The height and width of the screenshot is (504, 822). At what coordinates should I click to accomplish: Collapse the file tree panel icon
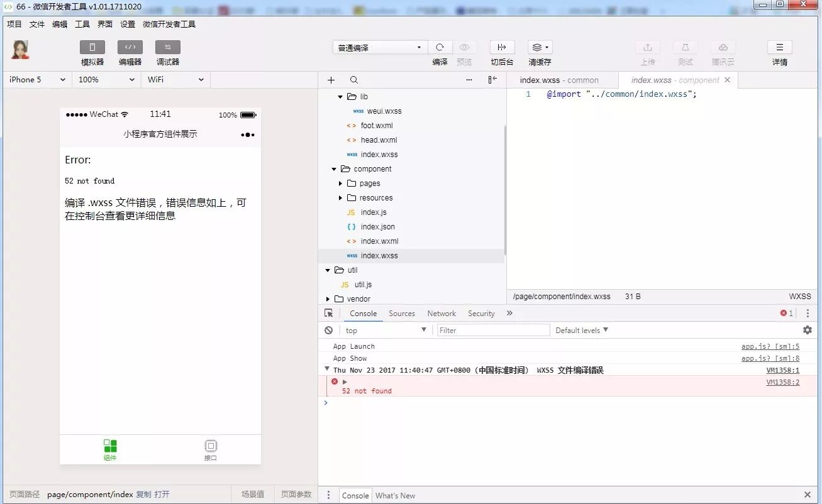(492, 80)
